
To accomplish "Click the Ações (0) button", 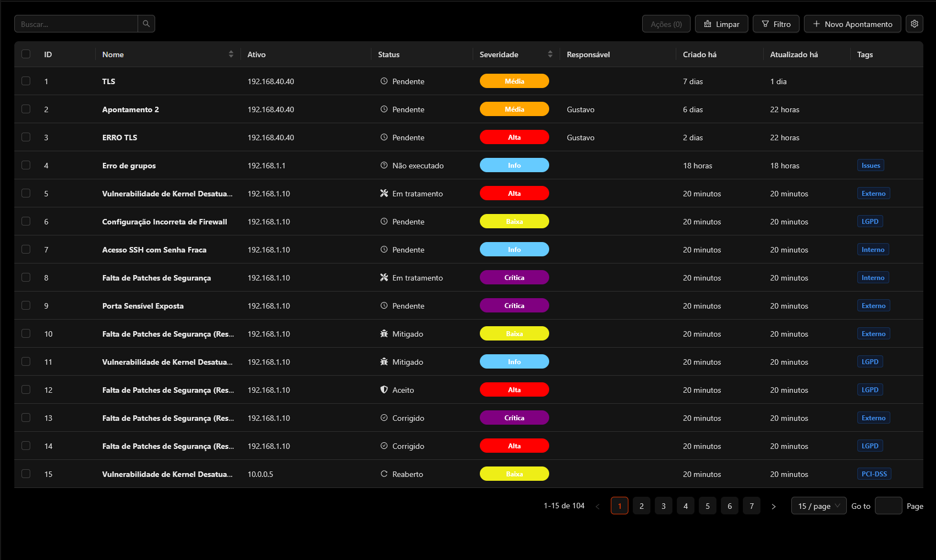I will pos(666,24).
